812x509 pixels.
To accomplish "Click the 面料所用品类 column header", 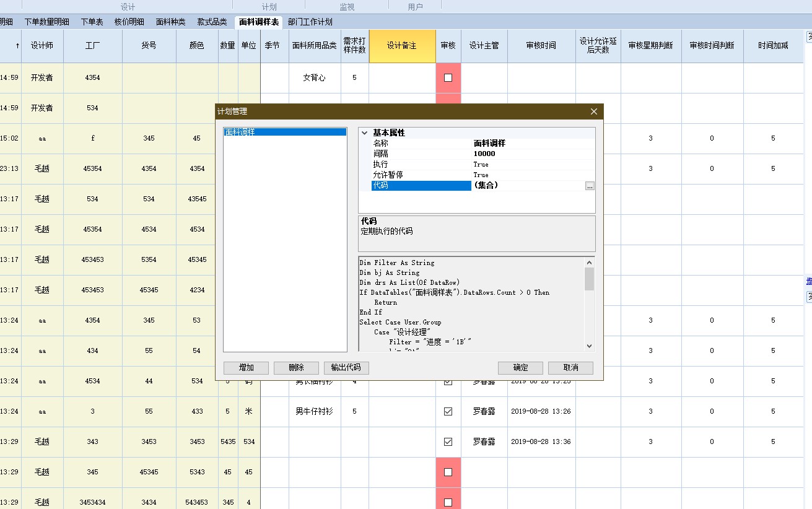I will 315,46.
